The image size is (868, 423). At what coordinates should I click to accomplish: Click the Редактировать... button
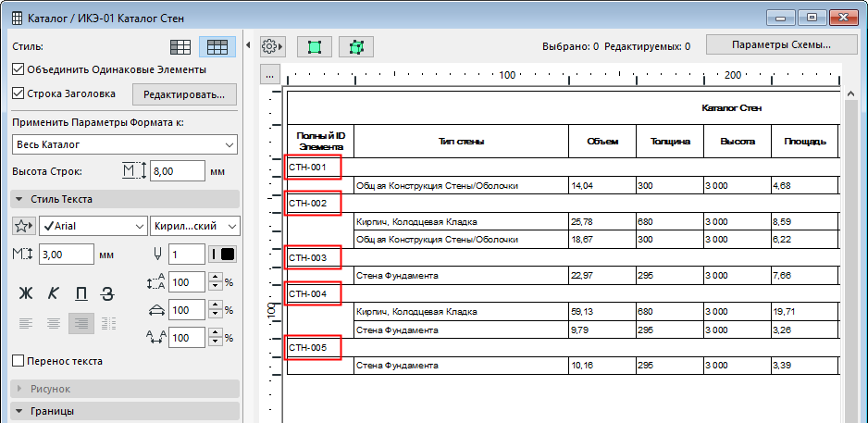184,94
